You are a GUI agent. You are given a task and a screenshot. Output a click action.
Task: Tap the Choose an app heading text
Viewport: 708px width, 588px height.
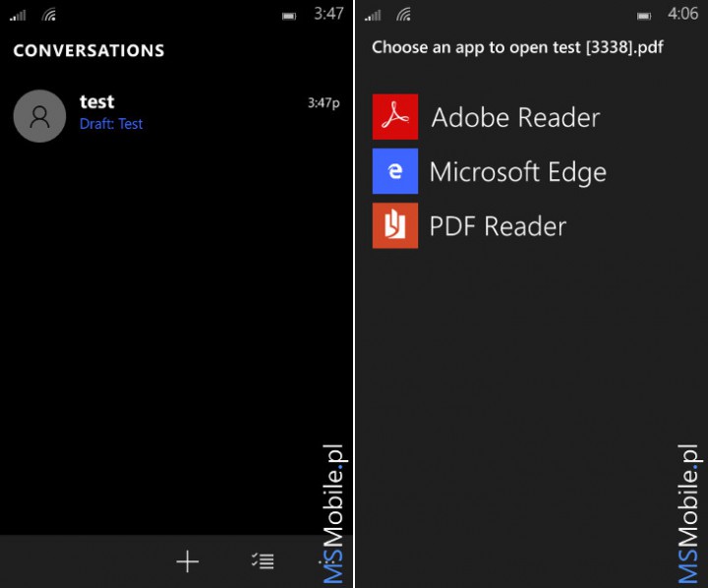[x=517, y=47]
